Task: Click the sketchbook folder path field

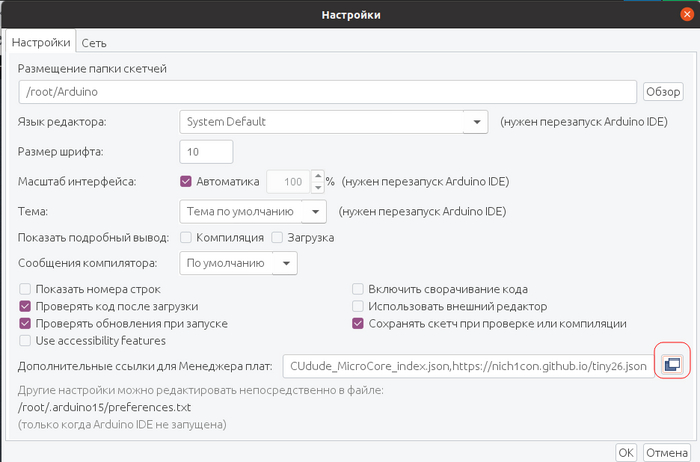Action: tap(327, 92)
